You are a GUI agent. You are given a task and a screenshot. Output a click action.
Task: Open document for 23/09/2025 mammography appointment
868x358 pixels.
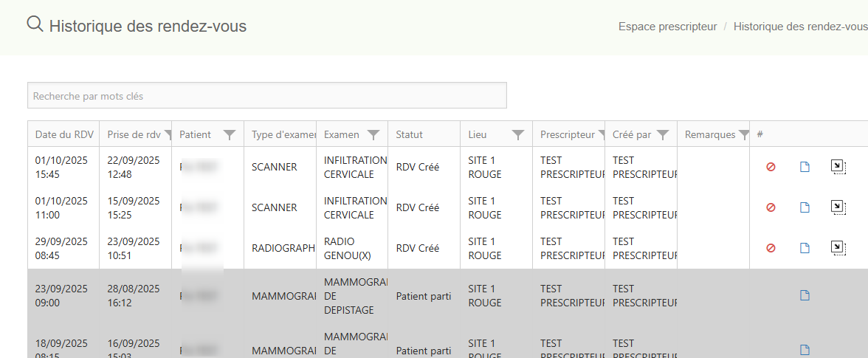(x=805, y=295)
